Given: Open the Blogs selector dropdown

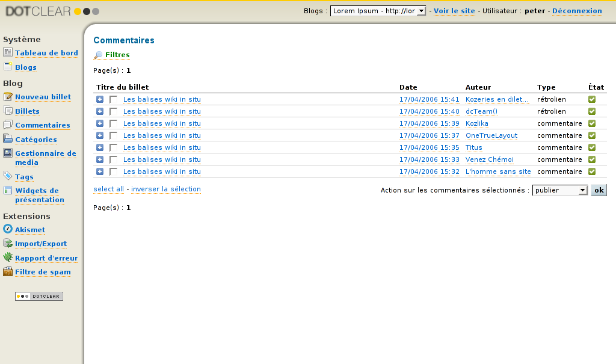Looking at the screenshot, I should pos(378,11).
